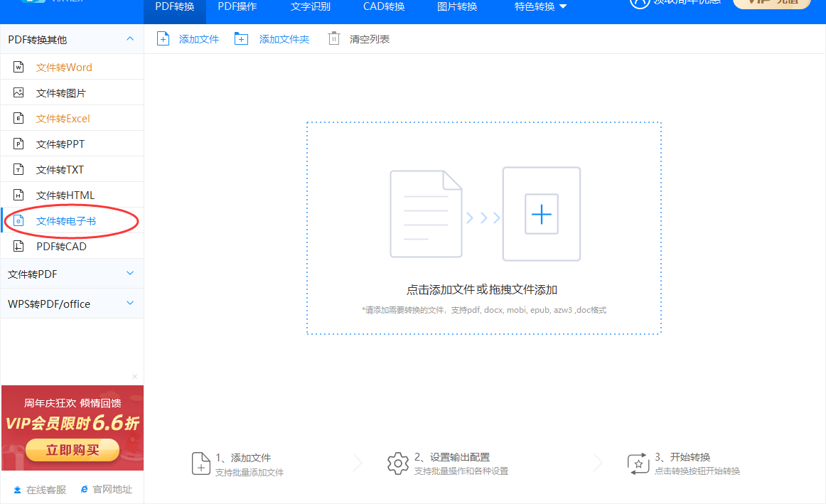The height and width of the screenshot is (504, 826).
Task: Click the 添加文件 toolbar icon
Action: pos(163,38)
